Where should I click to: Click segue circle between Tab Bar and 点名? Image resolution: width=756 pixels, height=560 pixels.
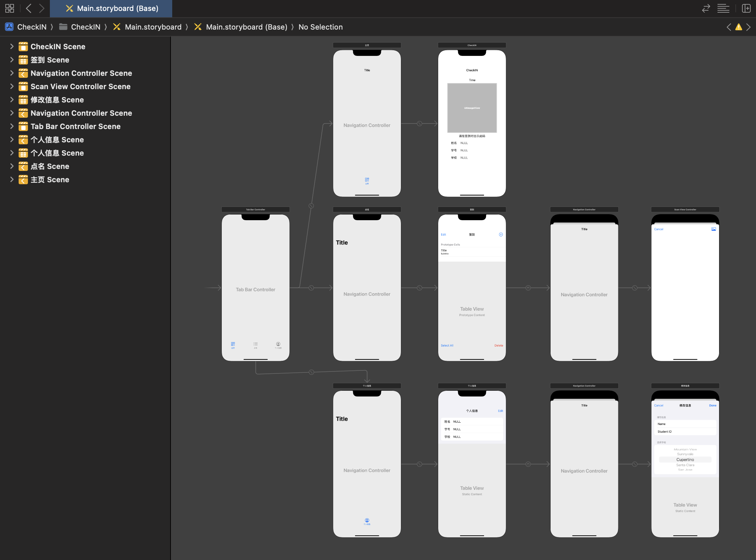[x=311, y=288]
